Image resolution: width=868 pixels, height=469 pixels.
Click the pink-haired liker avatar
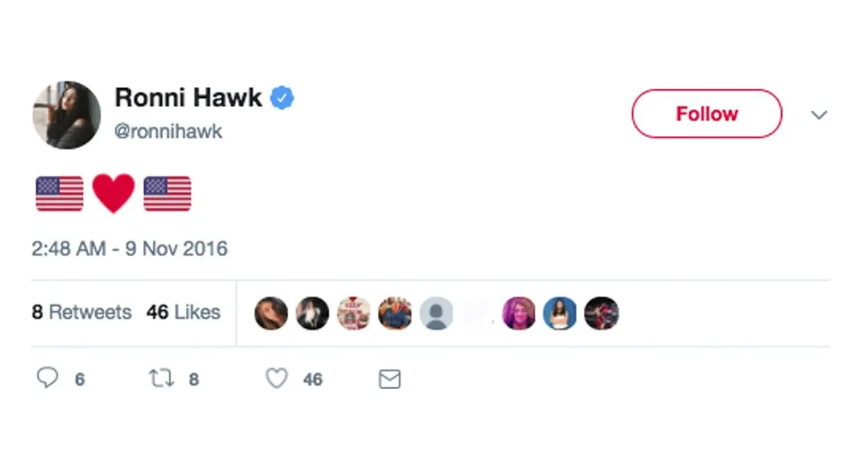[x=519, y=313]
